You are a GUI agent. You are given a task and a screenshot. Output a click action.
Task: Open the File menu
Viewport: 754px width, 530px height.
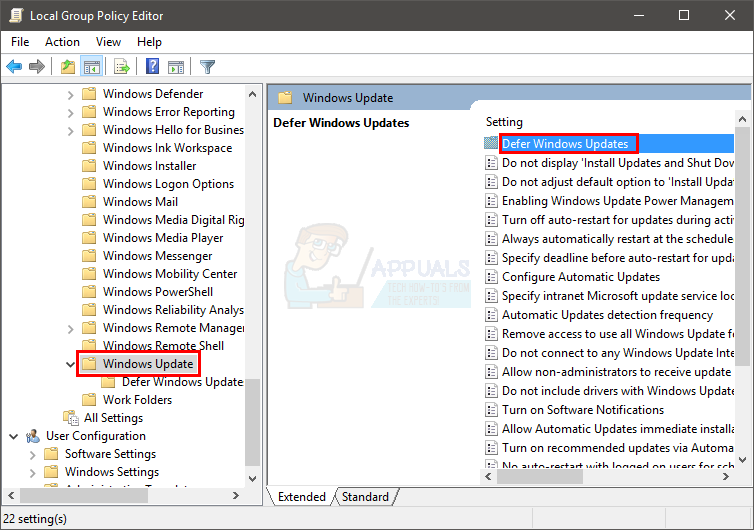(x=20, y=42)
